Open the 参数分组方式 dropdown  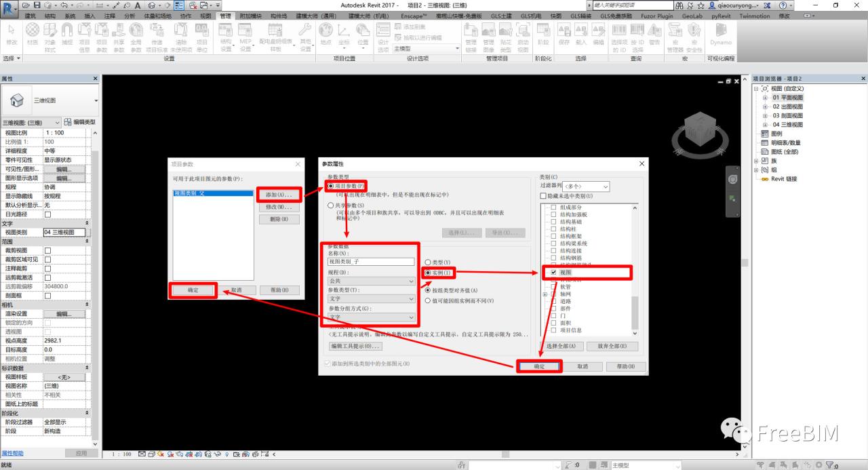click(371, 317)
